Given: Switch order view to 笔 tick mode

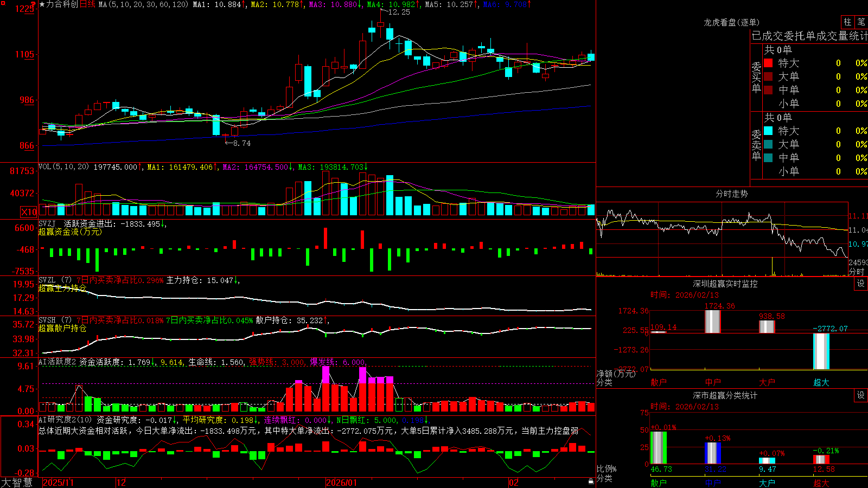Looking at the screenshot, I should click(x=861, y=22).
